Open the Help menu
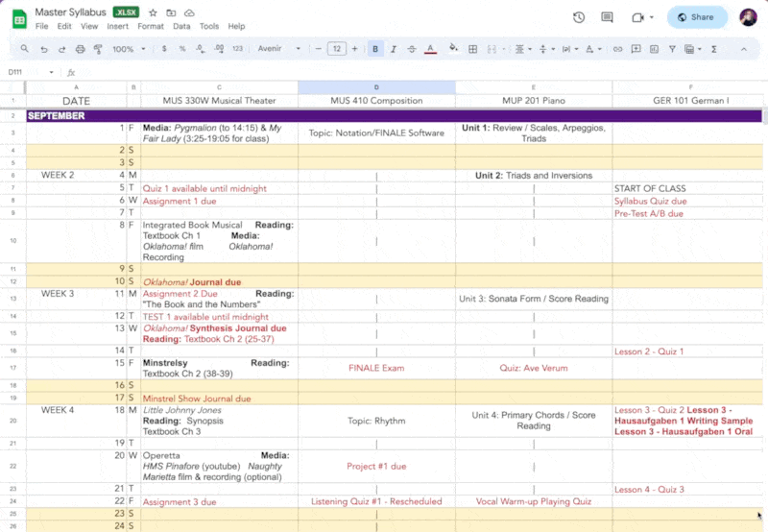 coord(236,27)
